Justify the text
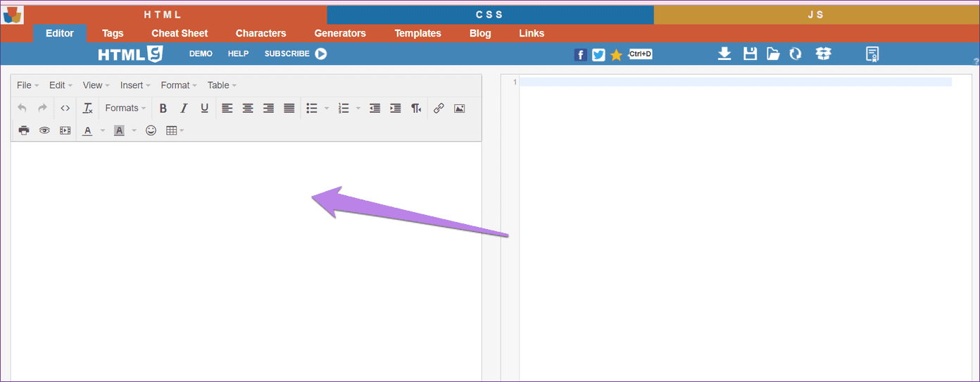This screenshot has width=980, height=382. click(x=289, y=109)
